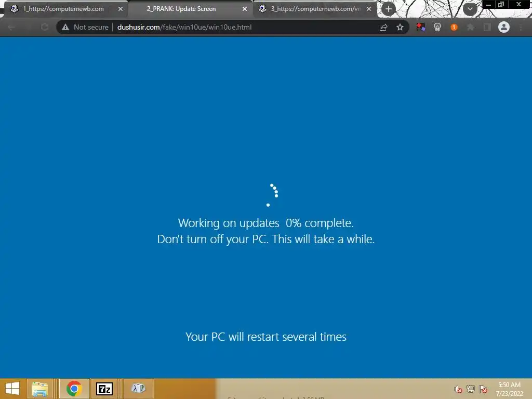Image resolution: width=532 pixels, height=399 pixels.
Task: Switch to the 2_PRANK: Update Screen tab
Action: pos(190,9)
